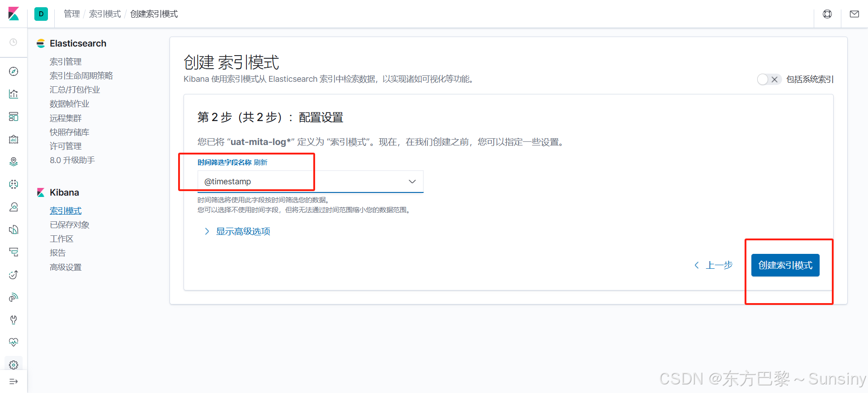Open APM icon in sidebar
The width and height of the screenshot is (868, 393).
click(14, 252)
